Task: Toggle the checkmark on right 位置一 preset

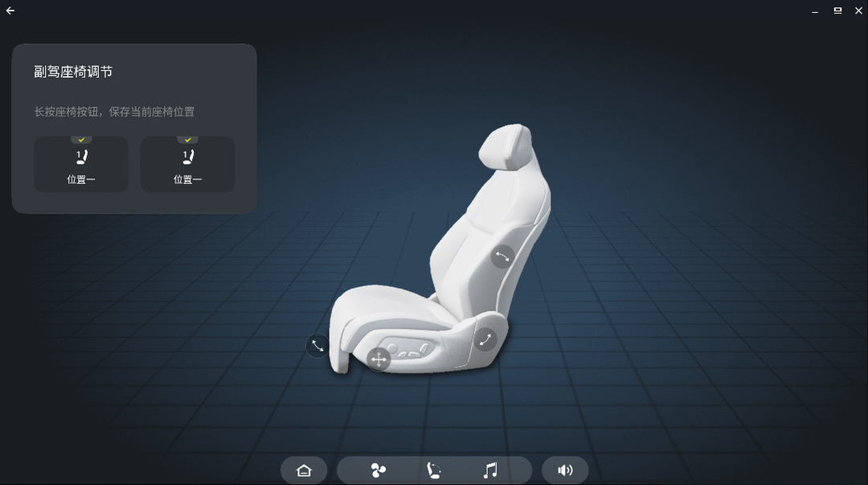Action: tap(188, 140)
